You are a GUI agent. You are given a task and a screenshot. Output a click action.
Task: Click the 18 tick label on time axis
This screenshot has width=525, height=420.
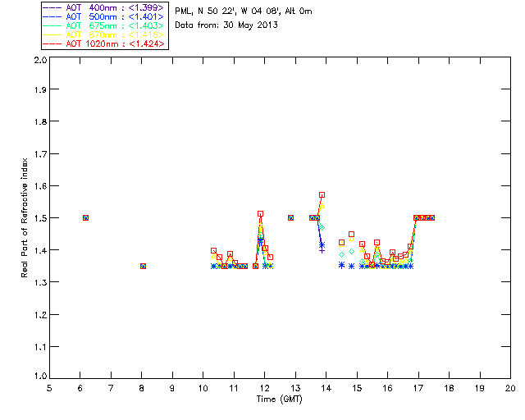click(449, 388)
